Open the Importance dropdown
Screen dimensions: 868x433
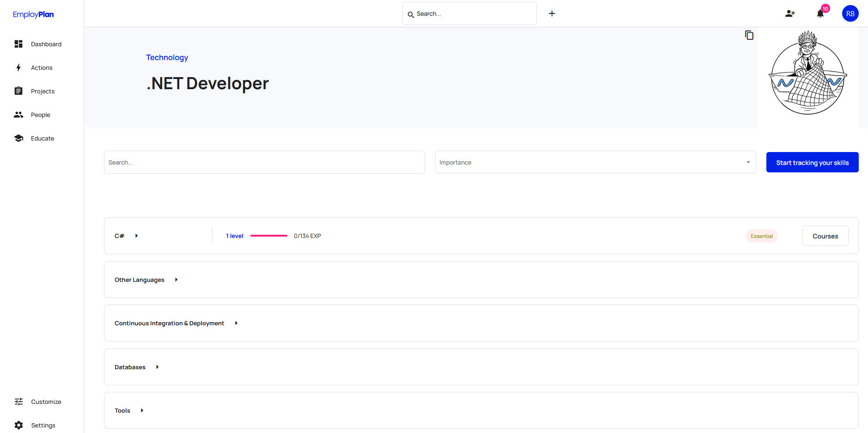tap(595, 162)
